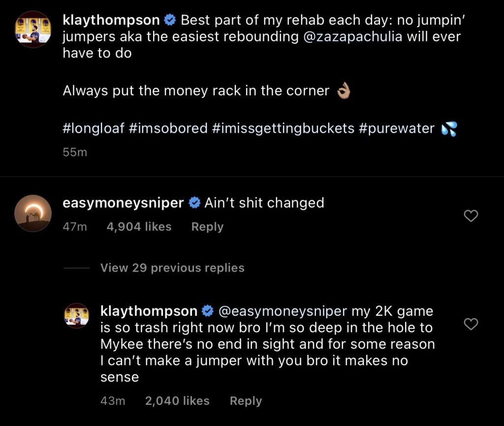Open the @zazapachulia mention in the caption

pyautogui.click(x=352, y=37)
